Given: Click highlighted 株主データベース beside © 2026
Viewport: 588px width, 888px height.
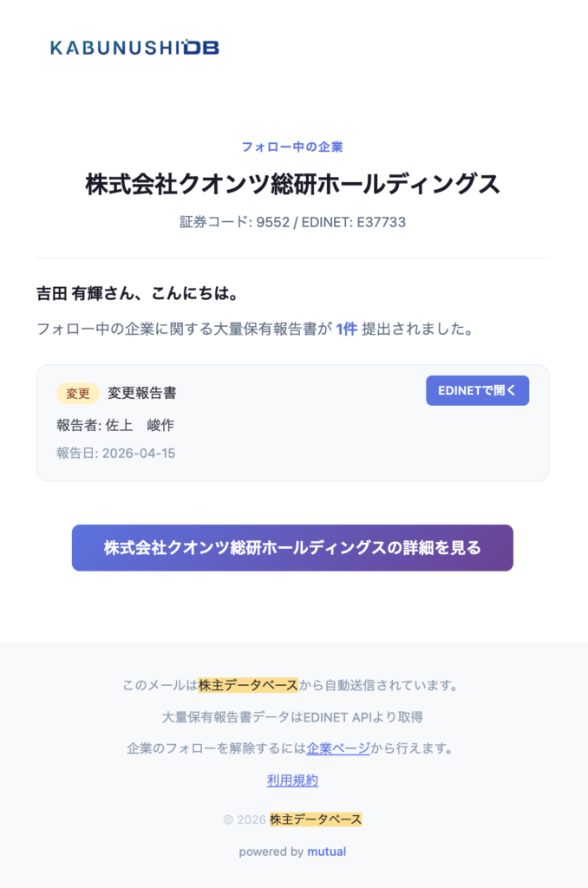Looking at the screenshot, I should coord(316,819).
